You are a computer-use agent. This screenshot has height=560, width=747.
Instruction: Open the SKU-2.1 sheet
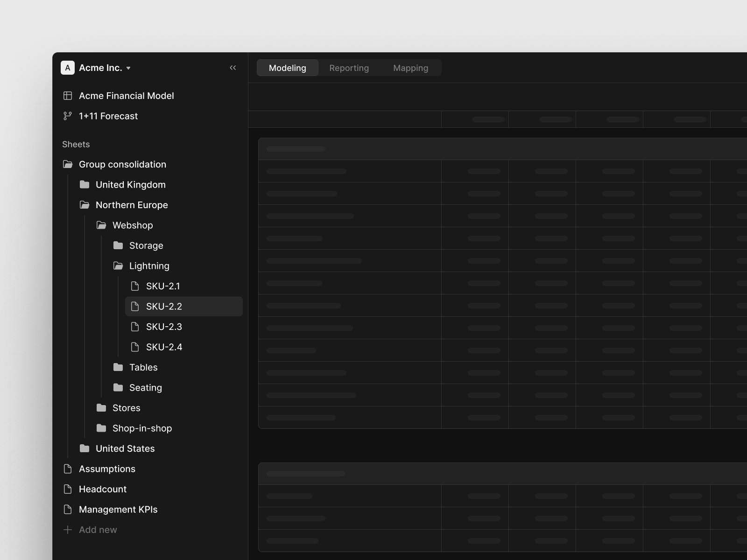point(163,286)
